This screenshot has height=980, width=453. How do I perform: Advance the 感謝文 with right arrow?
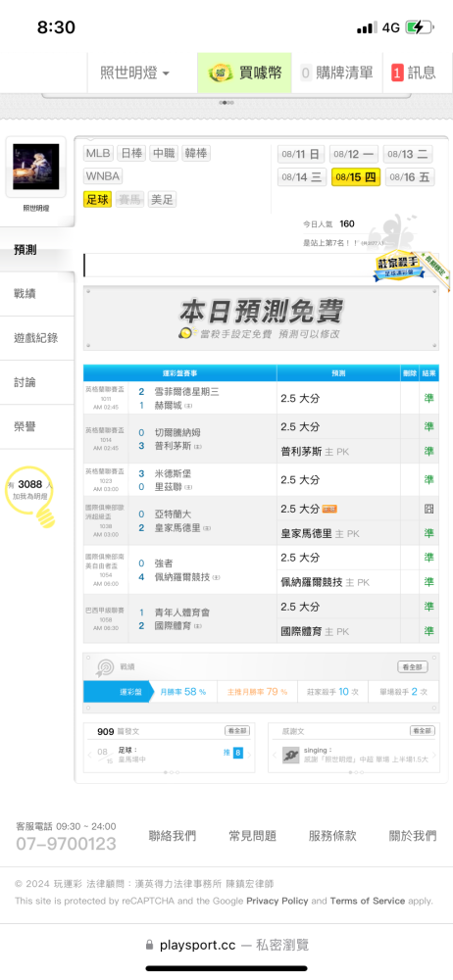tap(434, 755)
